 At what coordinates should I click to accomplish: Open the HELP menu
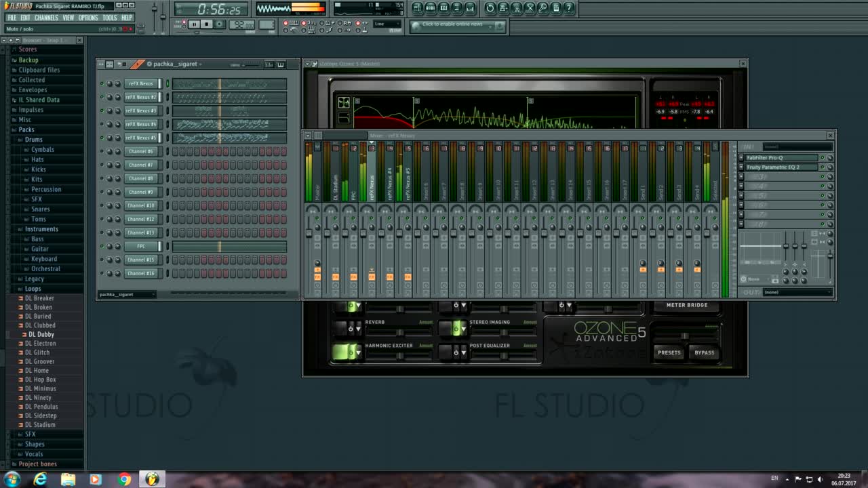coord(127,18)
